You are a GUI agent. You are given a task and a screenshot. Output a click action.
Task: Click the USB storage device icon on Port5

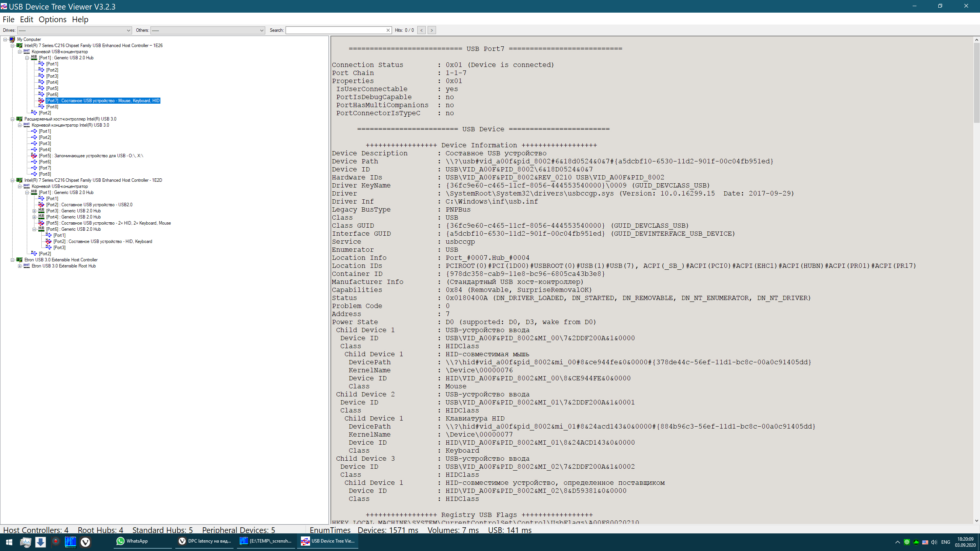pos(34,156)
